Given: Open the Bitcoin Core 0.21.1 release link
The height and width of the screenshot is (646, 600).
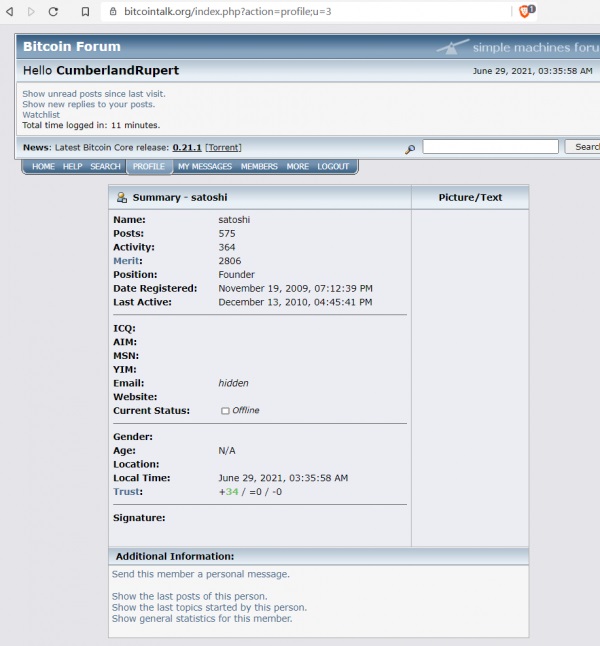Looking at the screenshot, I should point(187,148).
